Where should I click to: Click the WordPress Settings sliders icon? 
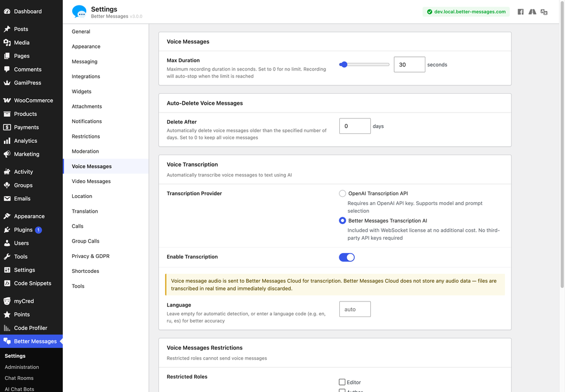coord(7,270)
